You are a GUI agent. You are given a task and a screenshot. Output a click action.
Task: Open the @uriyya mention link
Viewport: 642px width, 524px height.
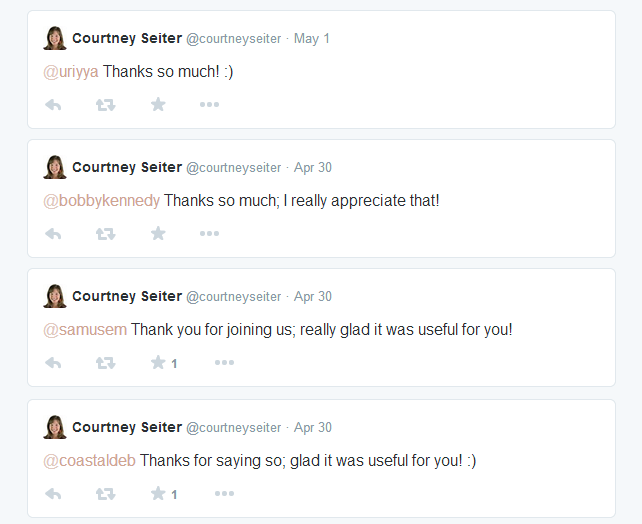(x=71, y=72)
